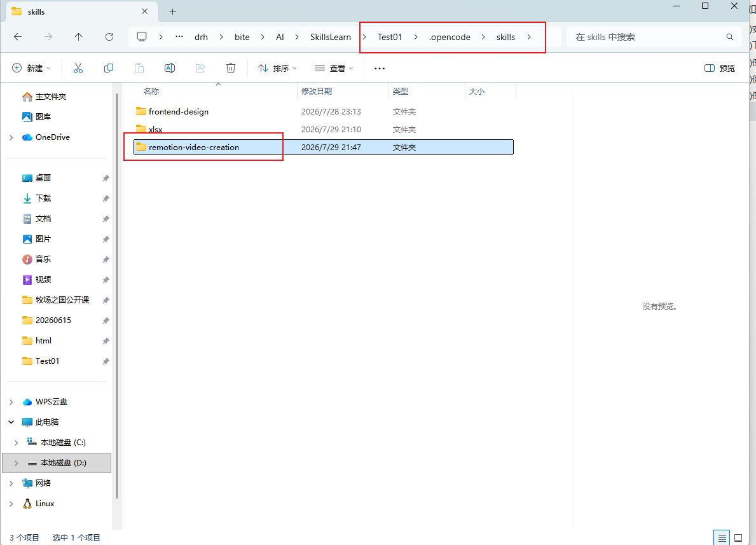Expand 本地磁盘 (C:) node
This screenshot has width=756, height=545.
16,443
